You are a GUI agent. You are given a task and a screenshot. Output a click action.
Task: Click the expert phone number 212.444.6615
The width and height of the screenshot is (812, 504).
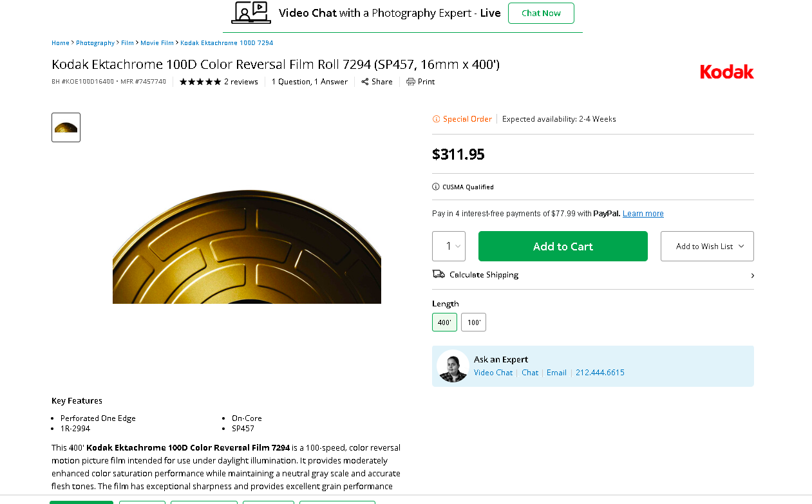[600, 373]
